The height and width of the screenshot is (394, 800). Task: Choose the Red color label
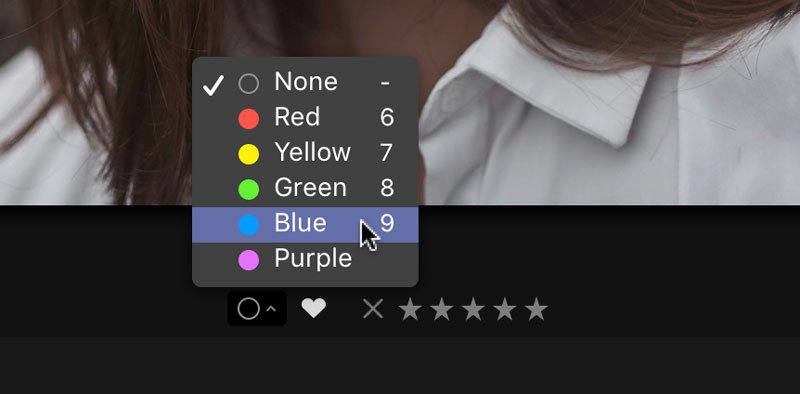pos(305,117)
